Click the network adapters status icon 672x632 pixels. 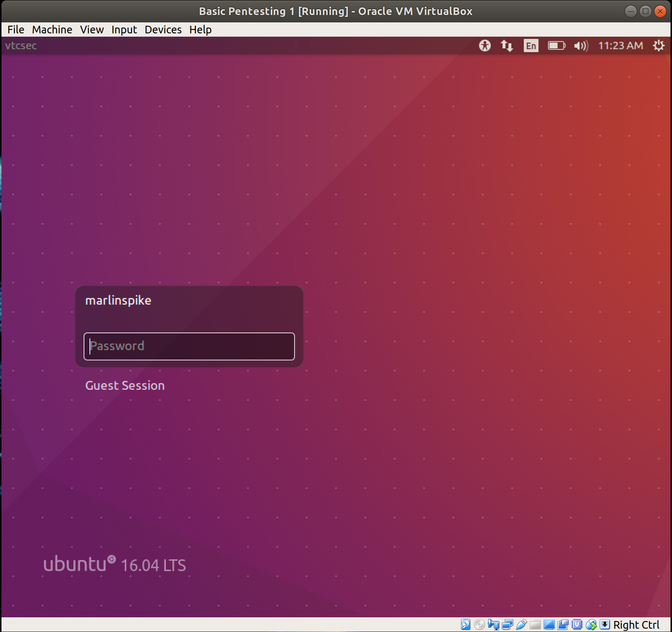tap(507, 624)
